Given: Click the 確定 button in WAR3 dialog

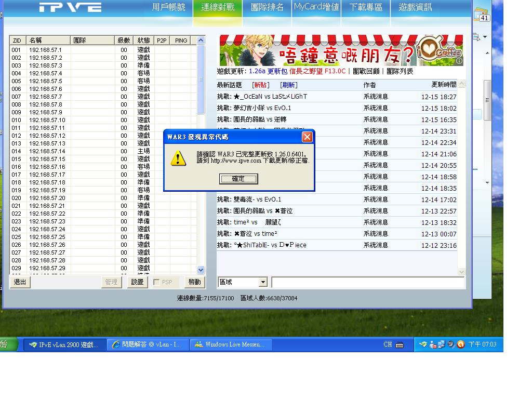Looking at the screenshot, I should tap(238, 179).
